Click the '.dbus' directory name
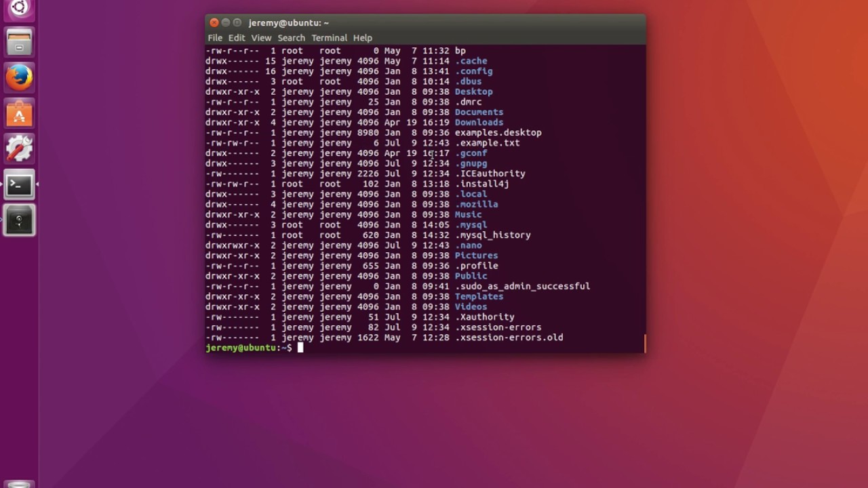The image size is (868, 488). pos(469,81)
